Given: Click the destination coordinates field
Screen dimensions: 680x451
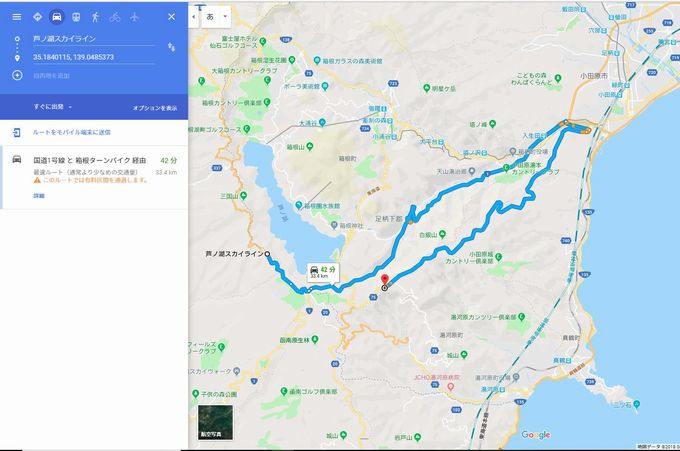Looking at the screenshot, I should coord(94,57).
